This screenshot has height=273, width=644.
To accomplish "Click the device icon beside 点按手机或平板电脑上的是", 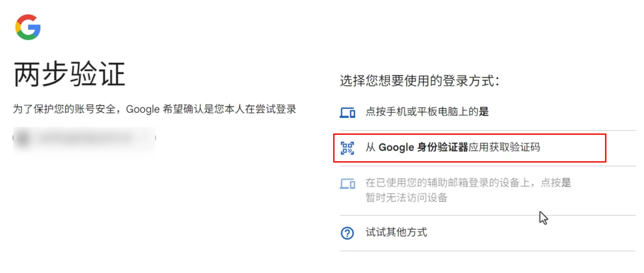I will pos(347,112).
